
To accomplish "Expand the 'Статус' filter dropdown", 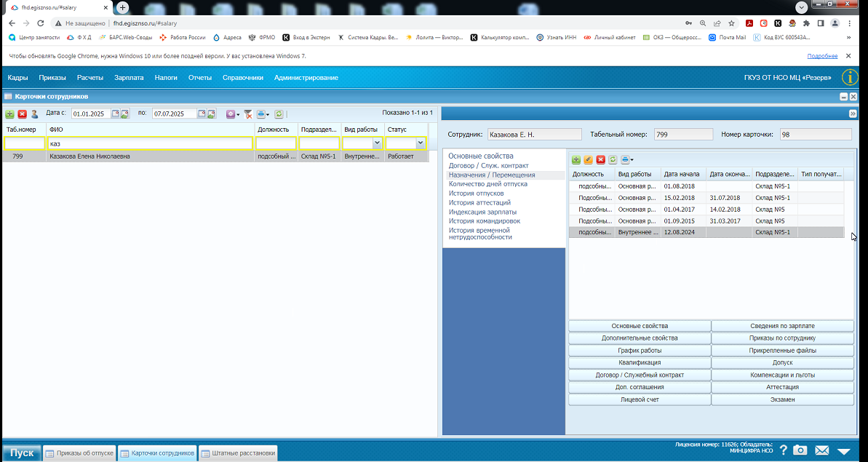I will (x=420, y=143).
